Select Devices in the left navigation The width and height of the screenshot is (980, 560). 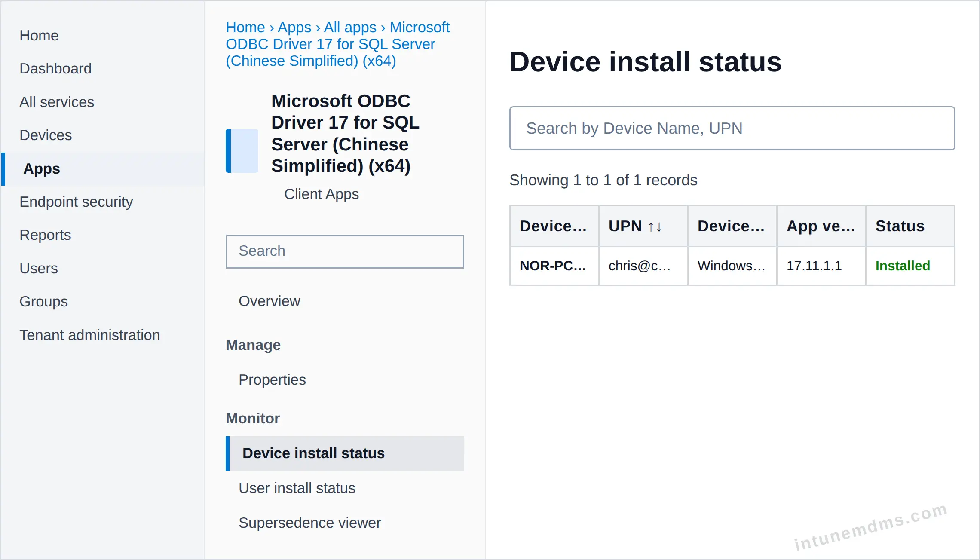pos(46,135)
